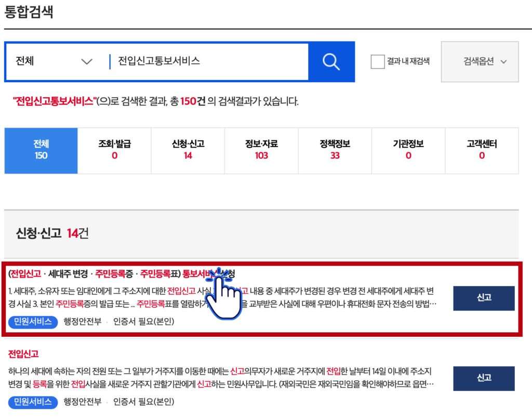Open the 정보·자료 103 tab
Screen dimensions: 532x417
(261, 150)
